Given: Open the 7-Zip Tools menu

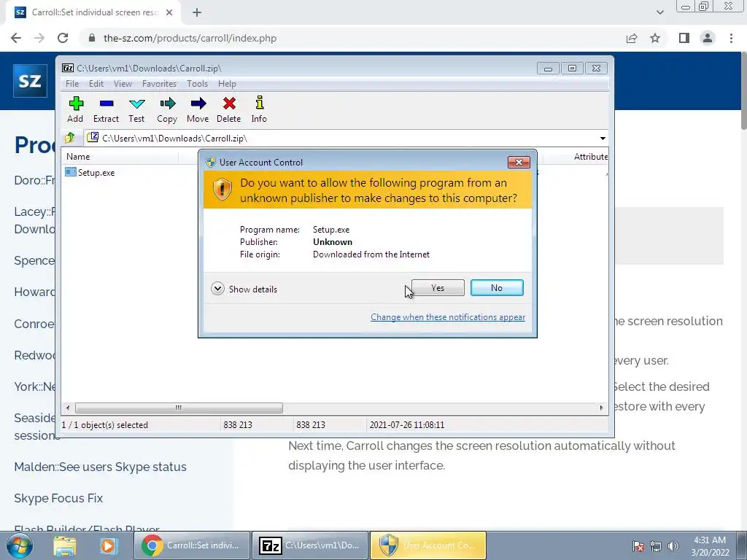Looking at the screenshot, I should (x=197, y=84).
